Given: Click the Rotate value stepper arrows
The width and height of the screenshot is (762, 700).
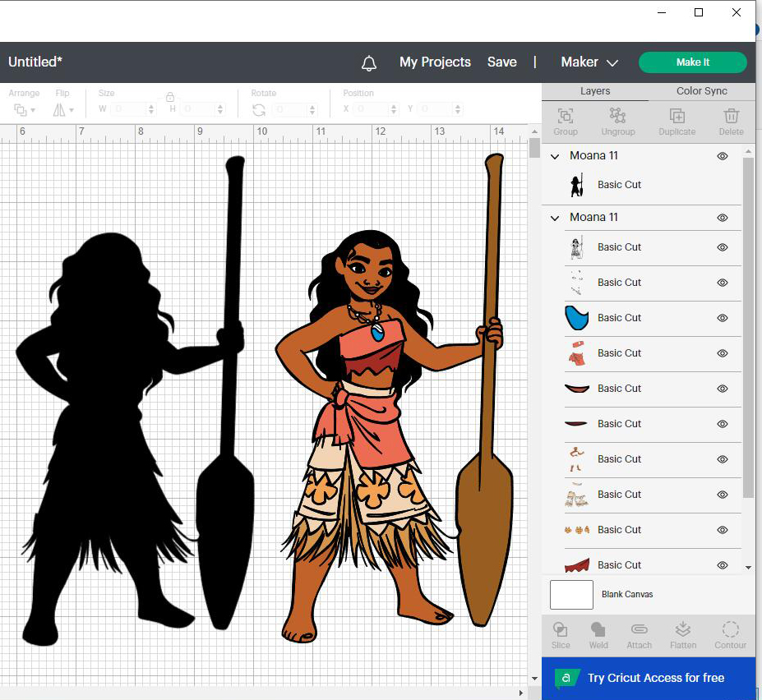Looking at the screenshot, I should [312, 109].
